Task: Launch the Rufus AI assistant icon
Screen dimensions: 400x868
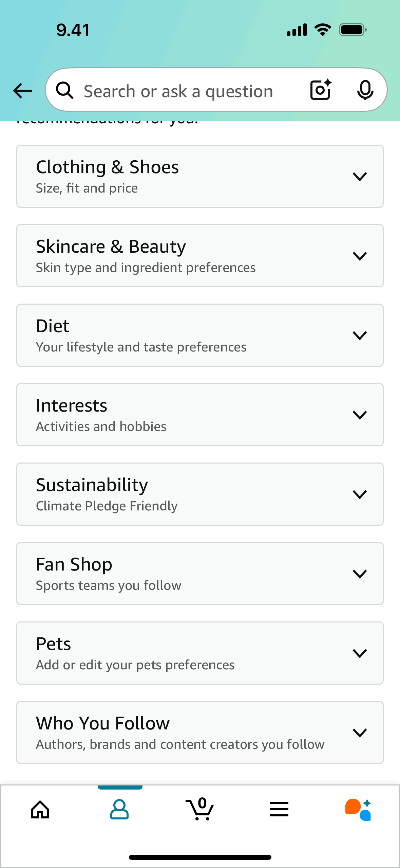Action: tap(358, 810)
